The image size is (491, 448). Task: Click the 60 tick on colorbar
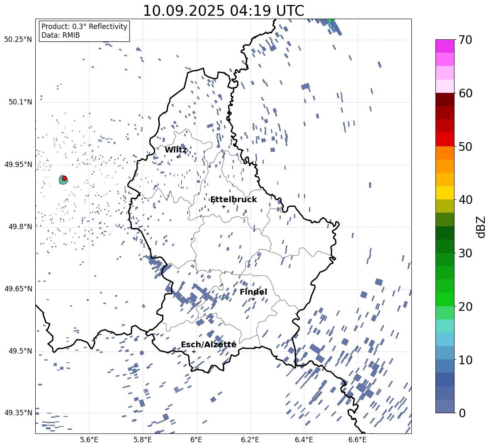tap(465, 93)
